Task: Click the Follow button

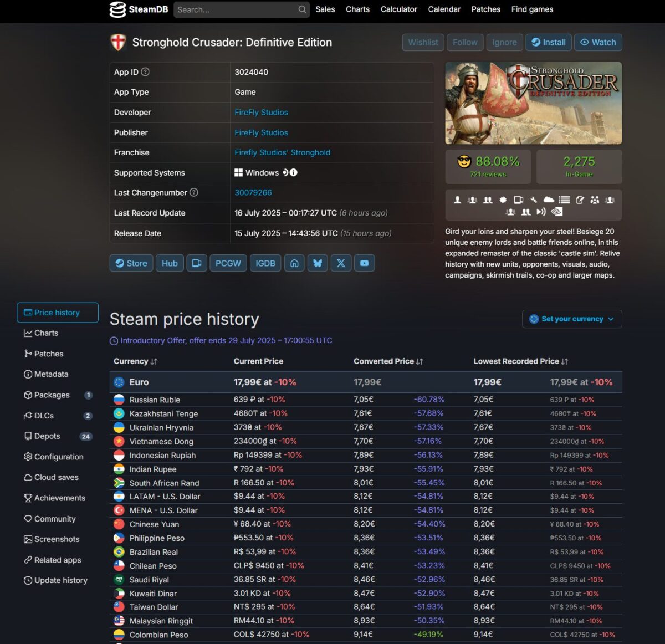Action: pyautogui.click(x=465, y=42)
